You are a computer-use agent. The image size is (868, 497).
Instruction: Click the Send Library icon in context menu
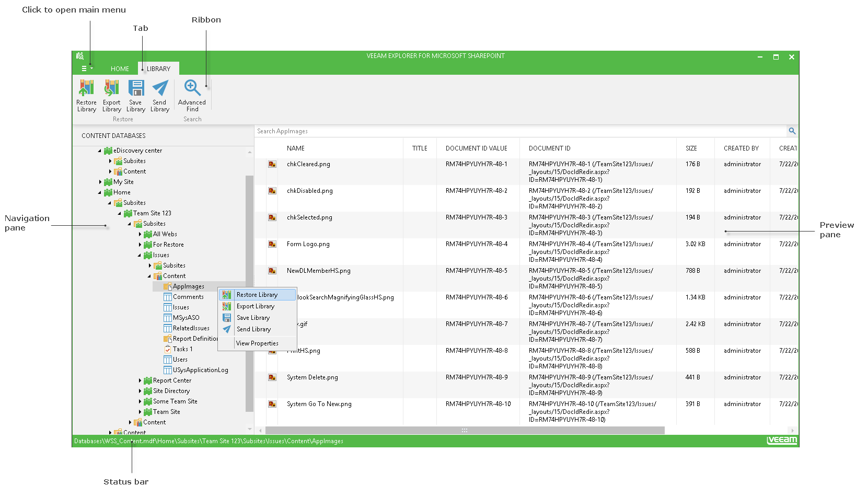tap(227, 329)
